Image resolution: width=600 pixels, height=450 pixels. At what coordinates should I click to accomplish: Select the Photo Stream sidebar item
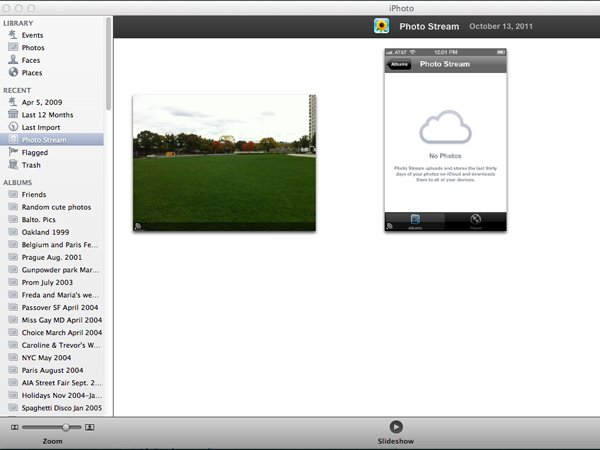[x=52, y=140]
